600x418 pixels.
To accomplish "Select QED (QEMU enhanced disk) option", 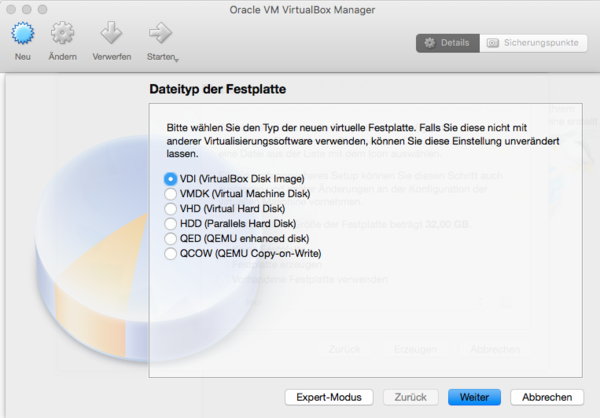I will point(171,238).
